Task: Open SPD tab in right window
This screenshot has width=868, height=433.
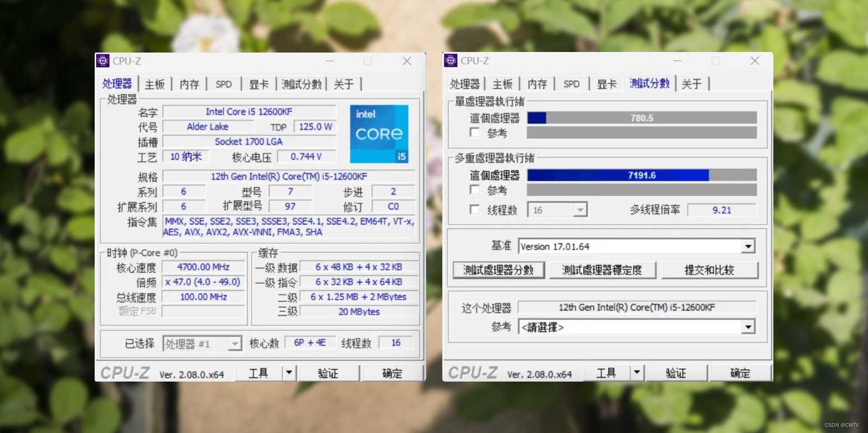Action: [571, 84]
